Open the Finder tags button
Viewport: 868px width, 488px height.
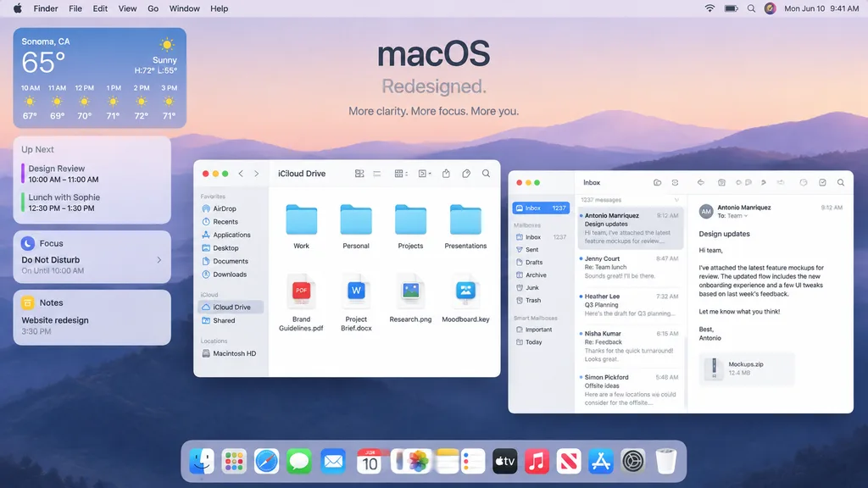click(x=467, y=173)
